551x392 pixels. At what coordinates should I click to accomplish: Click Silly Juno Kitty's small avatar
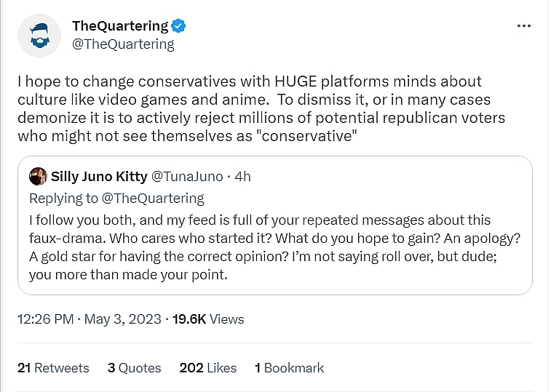[x=38, y=177]
